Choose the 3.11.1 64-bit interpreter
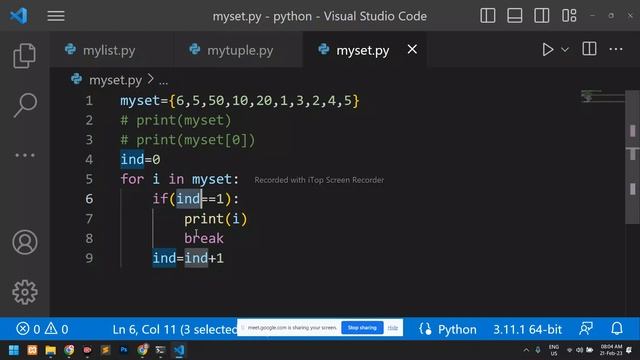The width and height of the screenshot is (640, 360). coord(527,329)
